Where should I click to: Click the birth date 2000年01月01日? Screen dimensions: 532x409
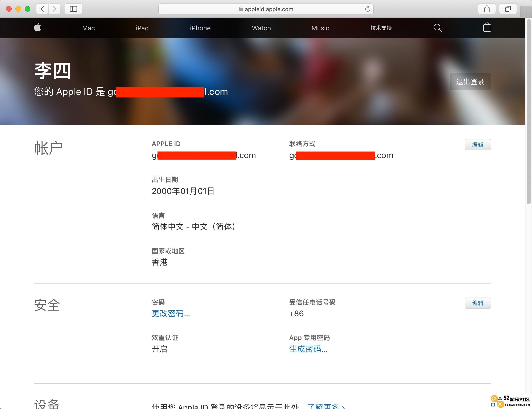183,191
